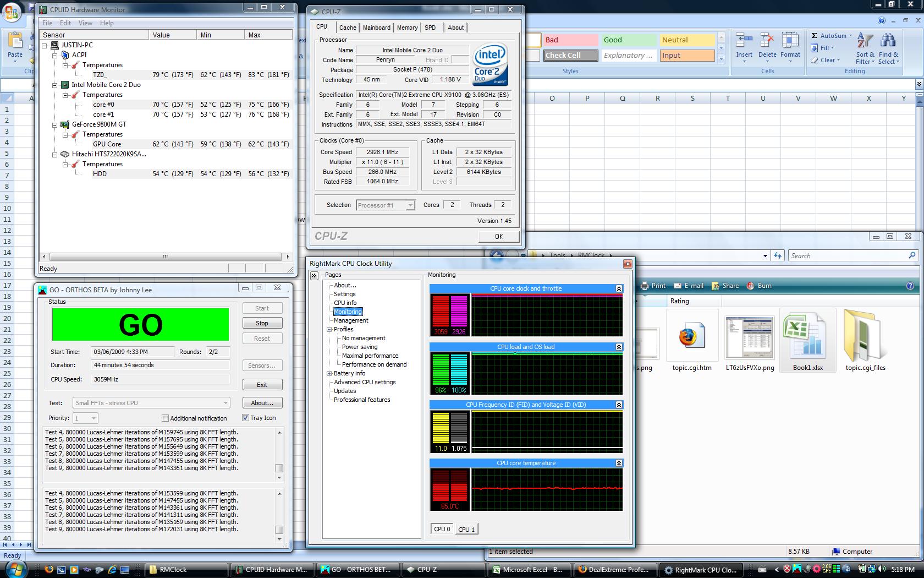Screen dimensions: 924x578
Task: Click the Clear eraser icon
Action: pyautogui.click(x=814, y=60)
